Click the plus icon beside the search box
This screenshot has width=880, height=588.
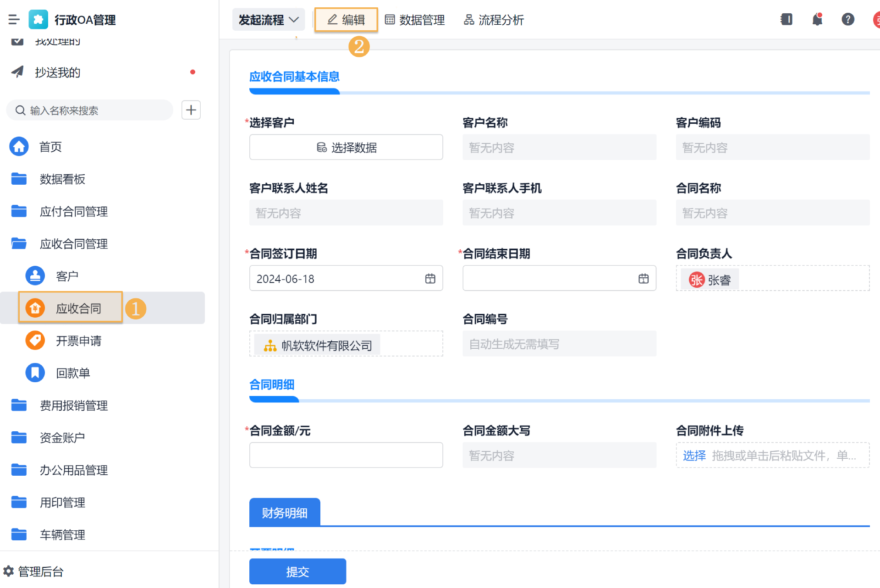click(x=191, y=110)
